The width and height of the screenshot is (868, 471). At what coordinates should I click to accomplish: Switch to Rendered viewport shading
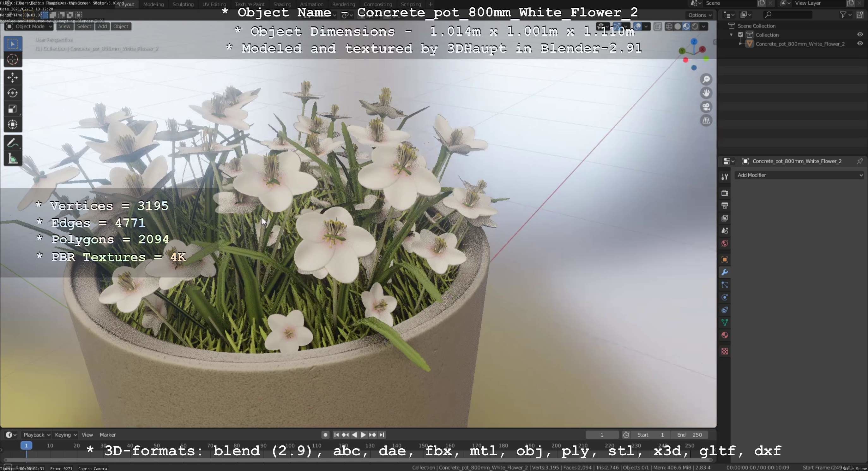click(x=695, y=27)
